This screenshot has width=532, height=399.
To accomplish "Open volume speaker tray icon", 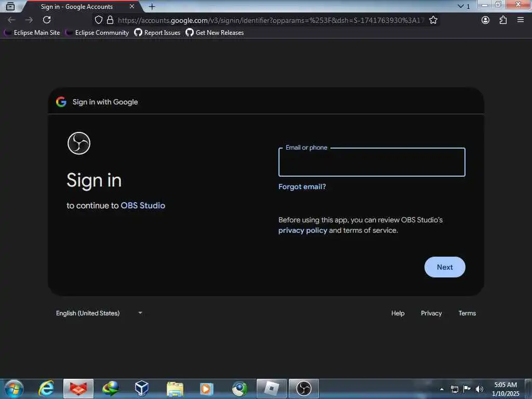I will coord(480,389).
